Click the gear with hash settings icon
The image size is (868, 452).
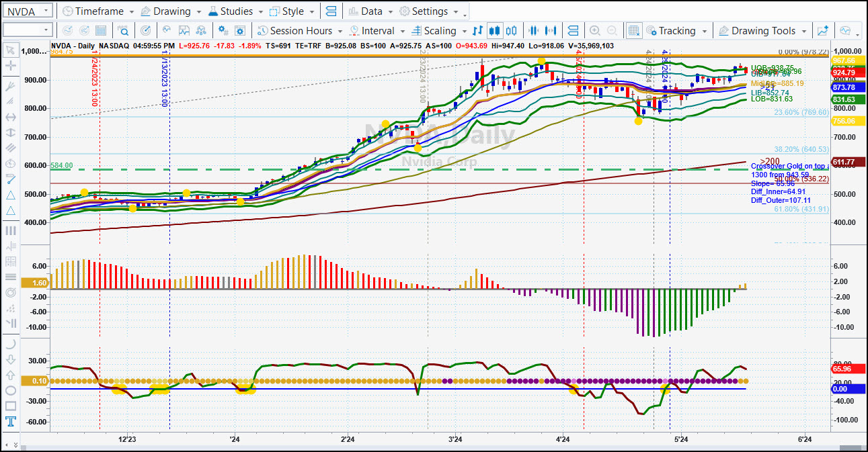[x=225, y=30]
